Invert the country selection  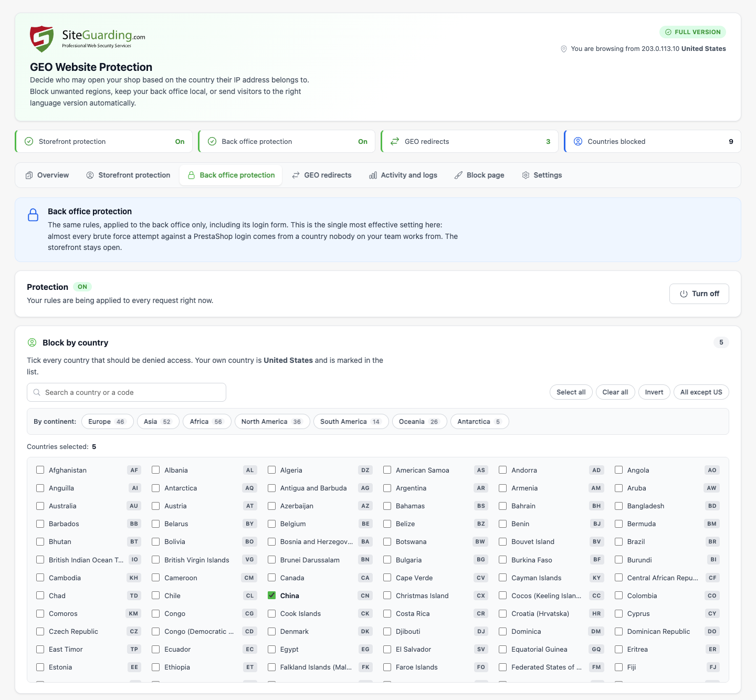(x=654, y=392)
